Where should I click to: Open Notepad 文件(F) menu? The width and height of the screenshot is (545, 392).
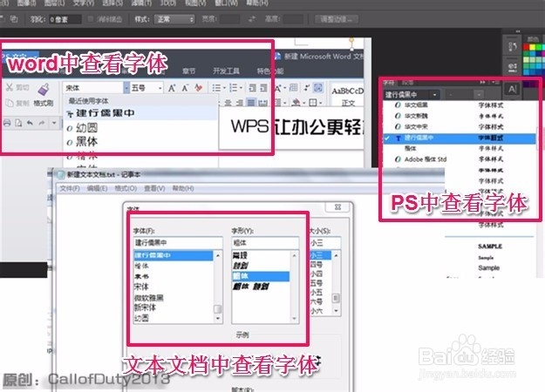point(70,188)
